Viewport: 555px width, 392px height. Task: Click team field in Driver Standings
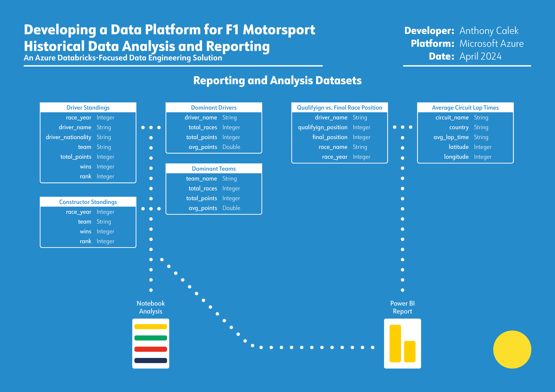85,147
